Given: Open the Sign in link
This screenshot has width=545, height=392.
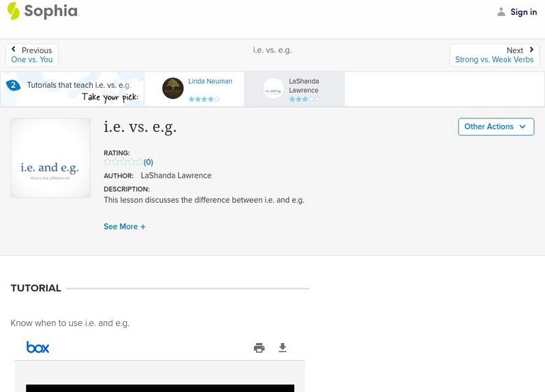Looking at the screenshot, I should [x=523, y=12].
